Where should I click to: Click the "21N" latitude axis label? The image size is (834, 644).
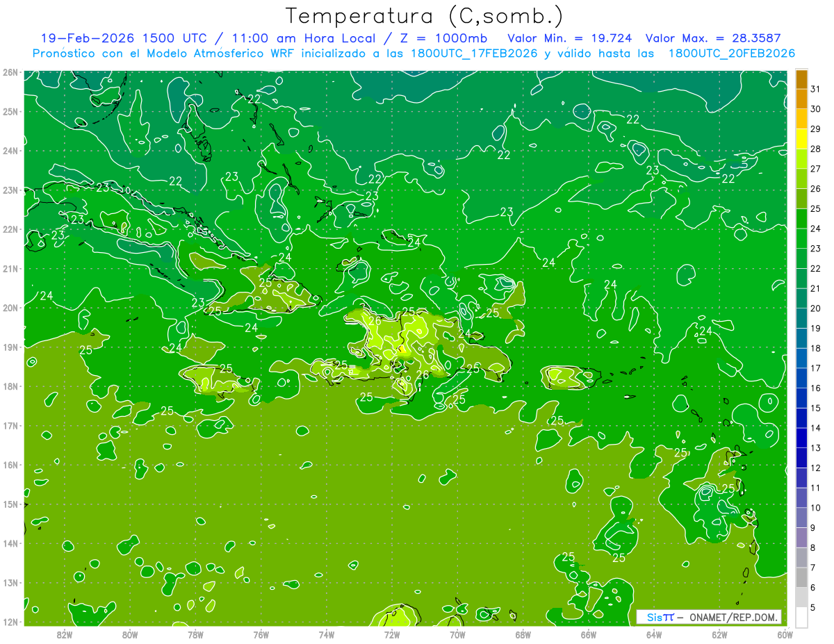(9, 268)
